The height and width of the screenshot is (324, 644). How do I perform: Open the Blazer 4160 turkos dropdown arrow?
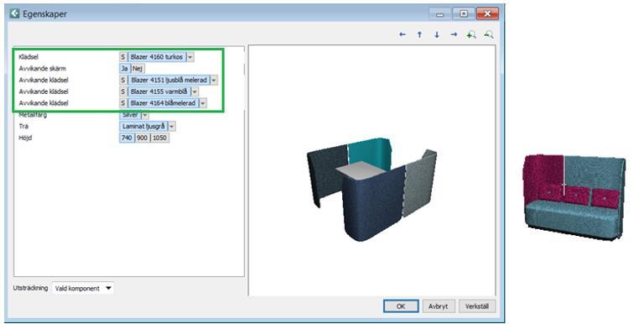point(190,57)
